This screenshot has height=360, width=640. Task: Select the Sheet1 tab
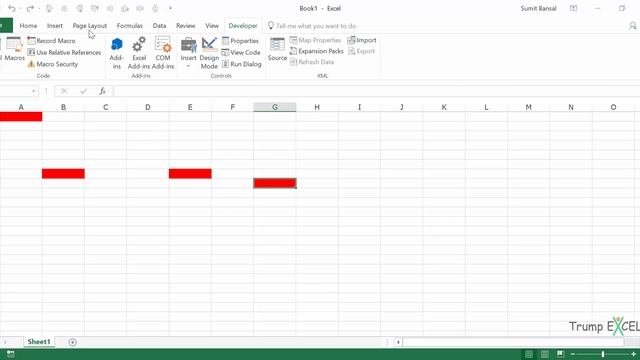tap(39, 342)
